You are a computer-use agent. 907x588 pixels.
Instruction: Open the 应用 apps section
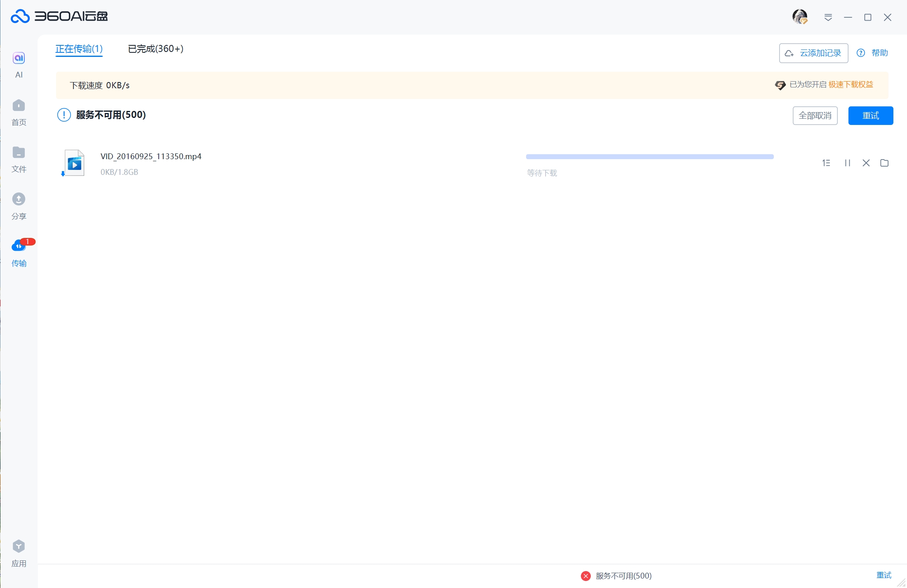(x=19, y=547)
